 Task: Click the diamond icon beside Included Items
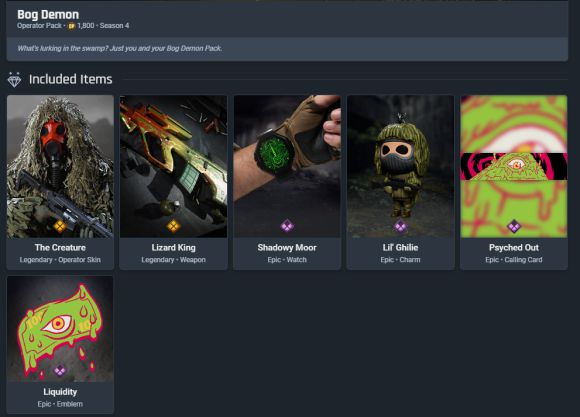pyautogui.click(x=14, y=80)
